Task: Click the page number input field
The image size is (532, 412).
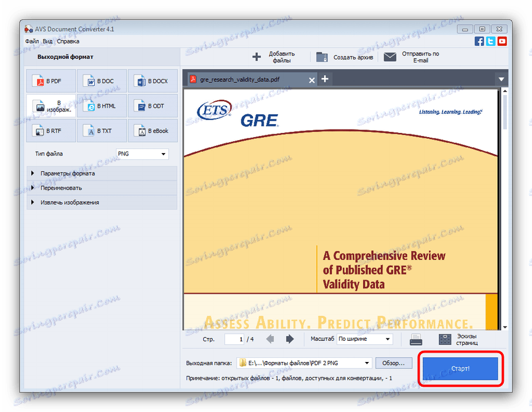Action: (x=234, y=339)
